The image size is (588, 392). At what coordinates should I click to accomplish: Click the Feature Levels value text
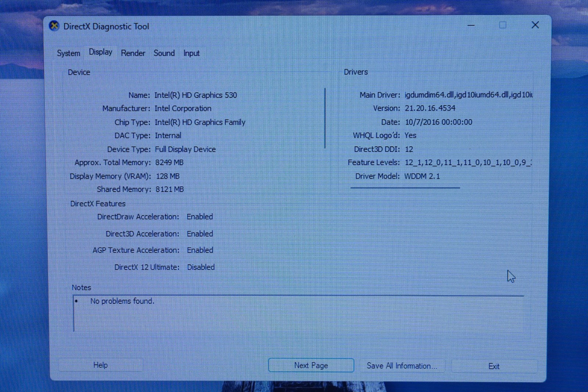tap(467, 162)
